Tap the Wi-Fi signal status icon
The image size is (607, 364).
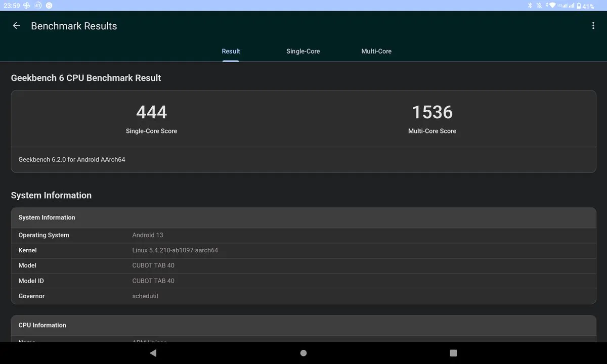point(551,6)
